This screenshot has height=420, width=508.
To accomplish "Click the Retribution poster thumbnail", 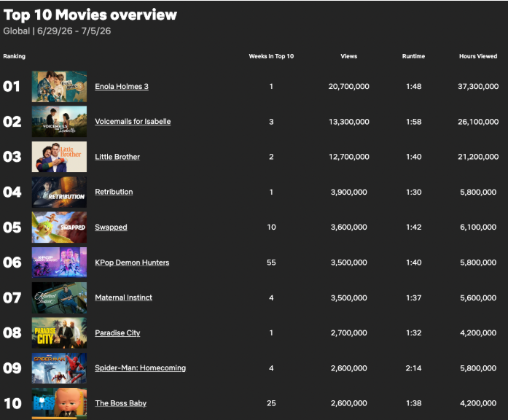I will [x=59, y=192].
